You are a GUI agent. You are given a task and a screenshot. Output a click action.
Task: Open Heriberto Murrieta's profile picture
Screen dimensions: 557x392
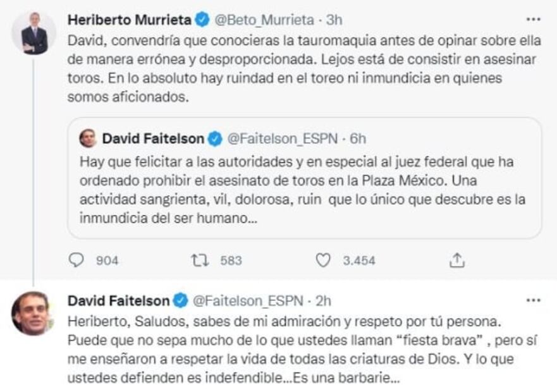pyautogui.click(x=34, y=33)
